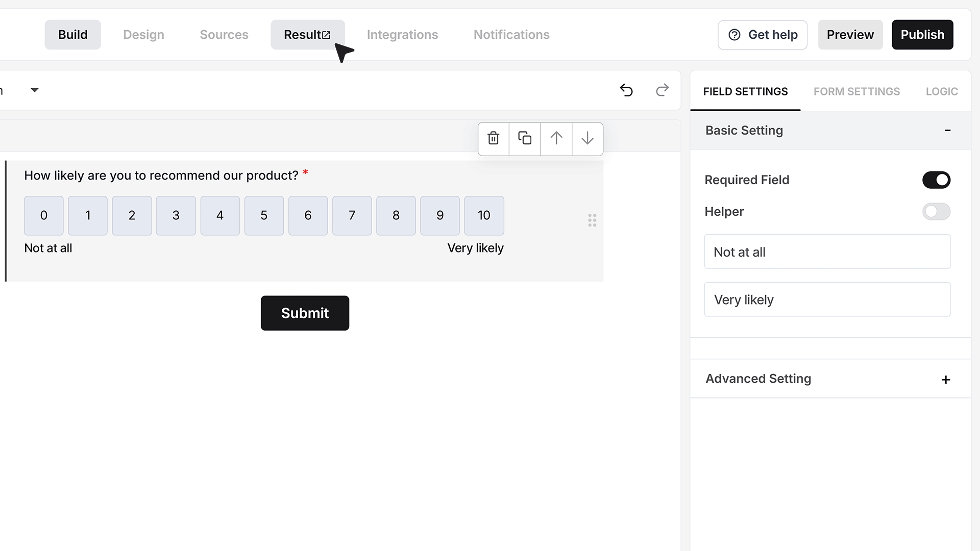Click the Publish button
The width and height of the screenshot is (980, 551).
(922, 35)
